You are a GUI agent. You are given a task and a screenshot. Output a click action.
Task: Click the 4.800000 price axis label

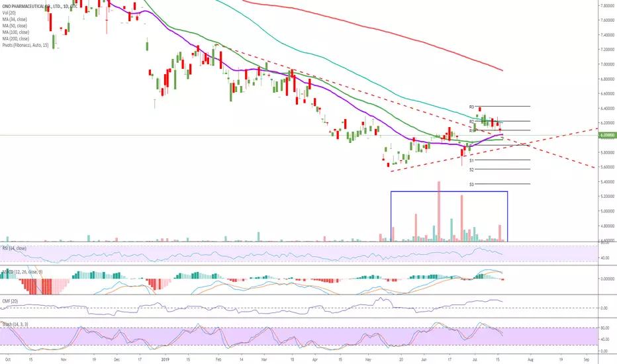608,226
